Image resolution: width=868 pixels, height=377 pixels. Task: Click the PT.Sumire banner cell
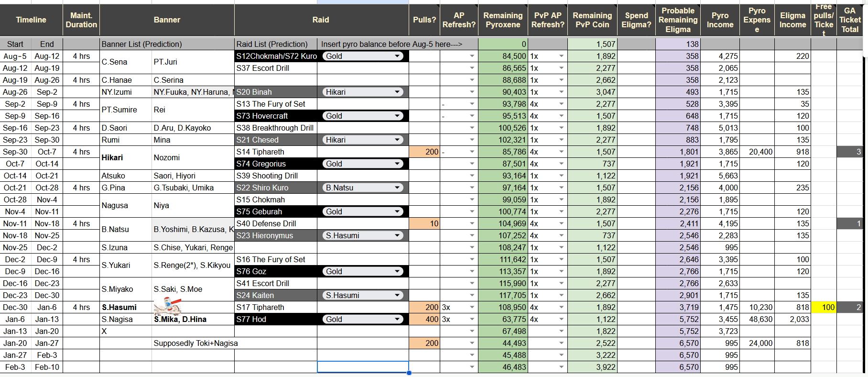point(126,110)
